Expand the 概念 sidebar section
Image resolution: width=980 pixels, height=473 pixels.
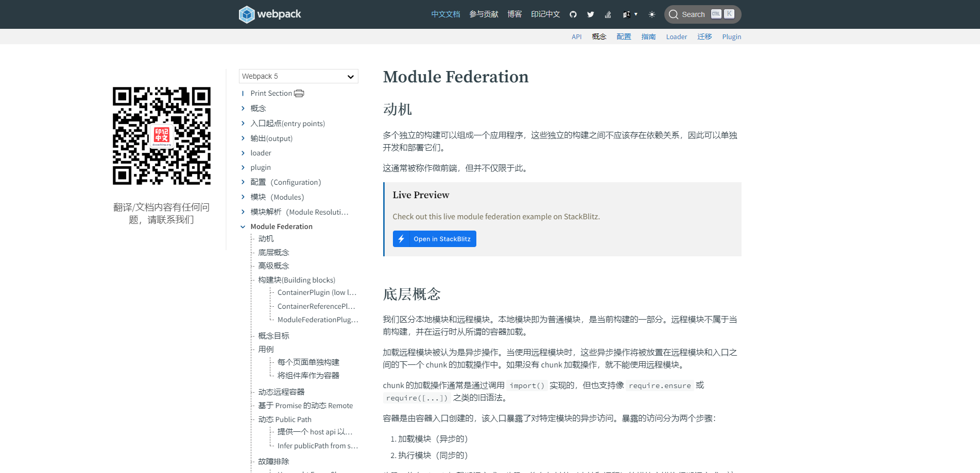pyautogui.click(x=243, y=108)
